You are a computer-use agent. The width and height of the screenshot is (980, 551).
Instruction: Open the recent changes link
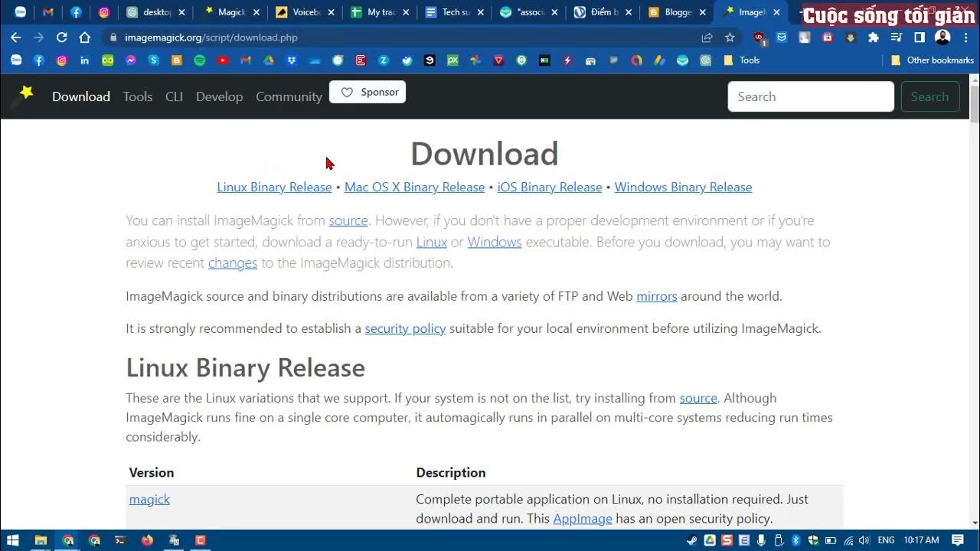coord(233,262)
